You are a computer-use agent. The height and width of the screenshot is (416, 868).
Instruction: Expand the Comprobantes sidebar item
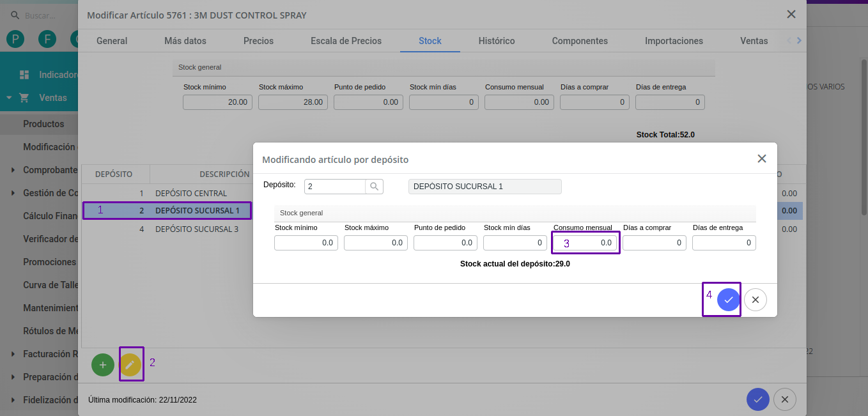13,170
